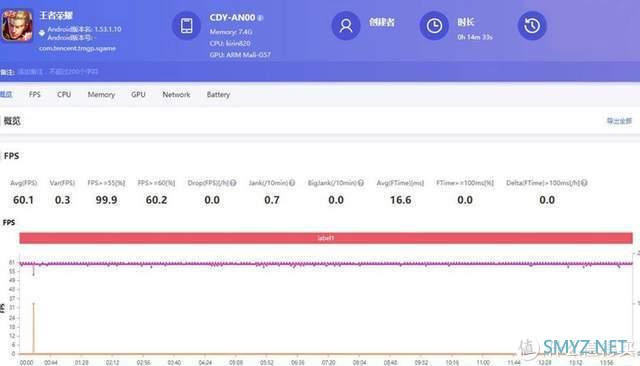Click the 概览 section heading

click(x=12, y=121)
